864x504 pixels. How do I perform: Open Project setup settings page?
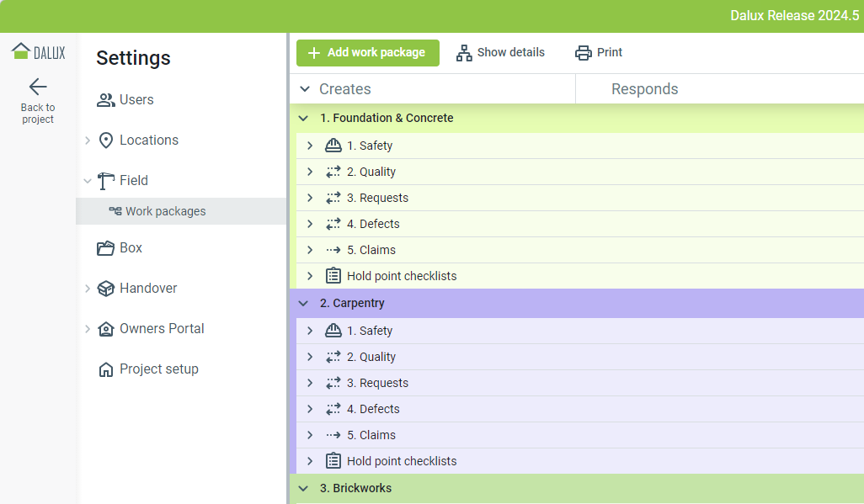point(158,369)
